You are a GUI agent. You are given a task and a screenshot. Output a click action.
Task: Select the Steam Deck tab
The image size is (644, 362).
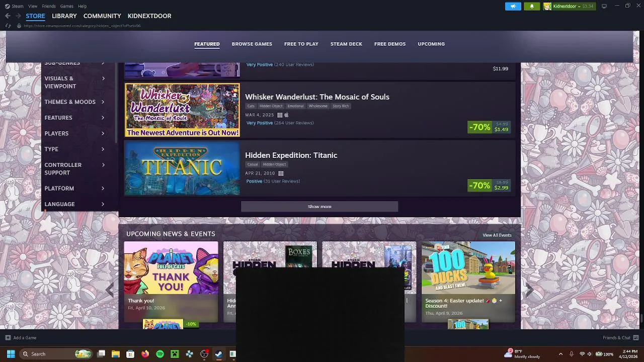coord(346,44)
